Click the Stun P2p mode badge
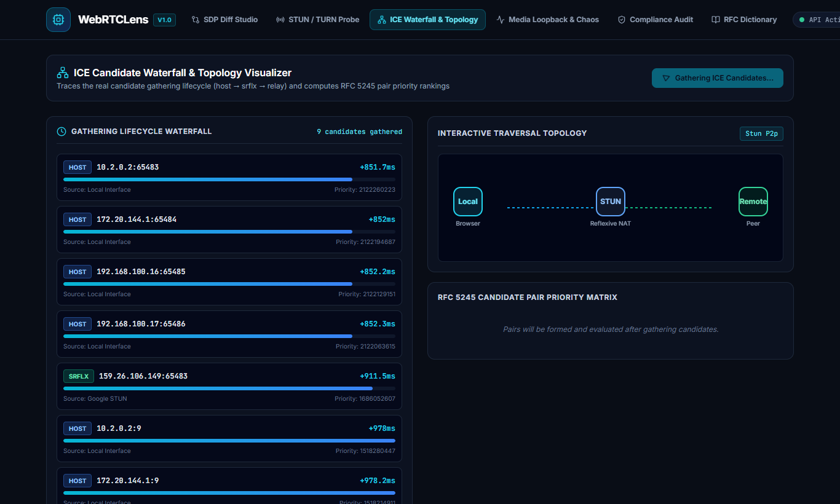840x504 pixels. tap(761, 133)
